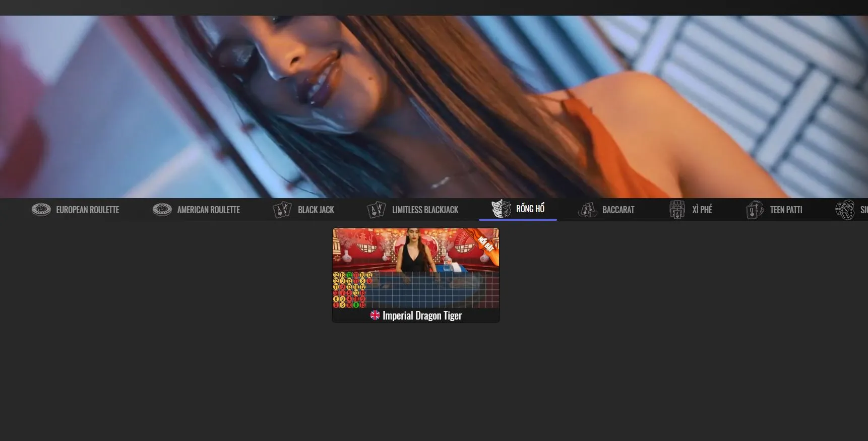868x441 pixels.
Task: Click the UK flag beside game title
Action: (x=375, y=316)
